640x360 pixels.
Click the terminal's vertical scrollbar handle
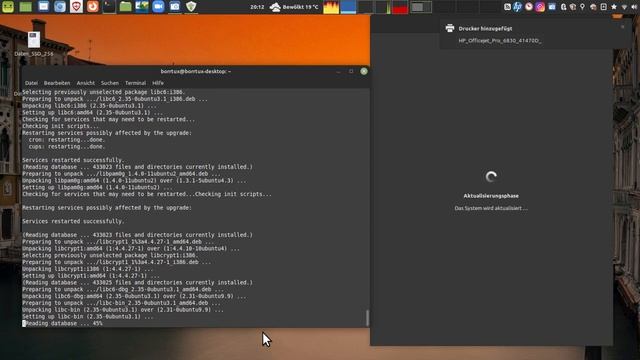click(367, 318)
